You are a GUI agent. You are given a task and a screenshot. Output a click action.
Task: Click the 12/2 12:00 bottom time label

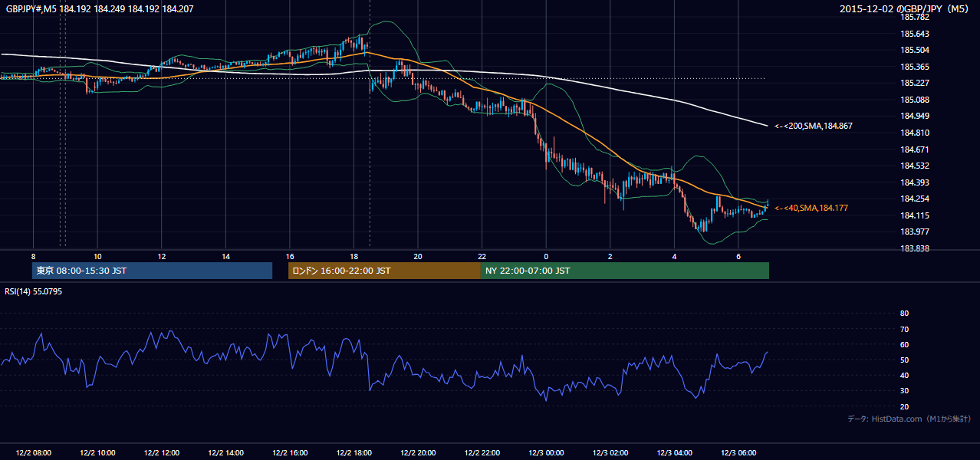coord(162,453)
